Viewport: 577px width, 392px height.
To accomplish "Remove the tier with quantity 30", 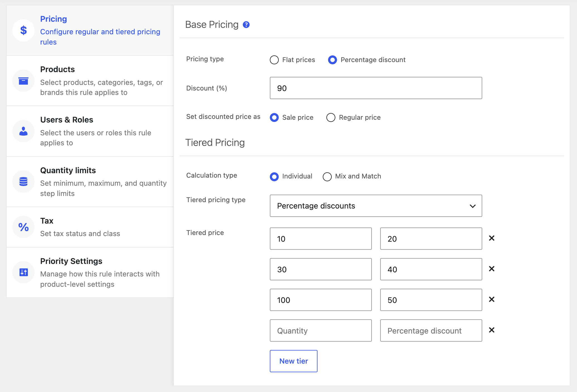I will pos(492,269).
